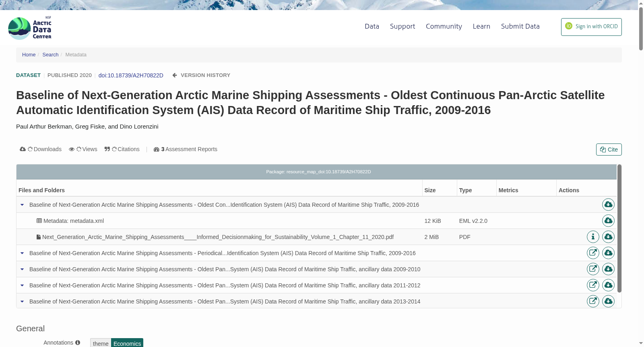The width and height of the screenshot is (644, 347).
Task: Click the author line Paul Arthur Berkman
Action: point(87,127)
